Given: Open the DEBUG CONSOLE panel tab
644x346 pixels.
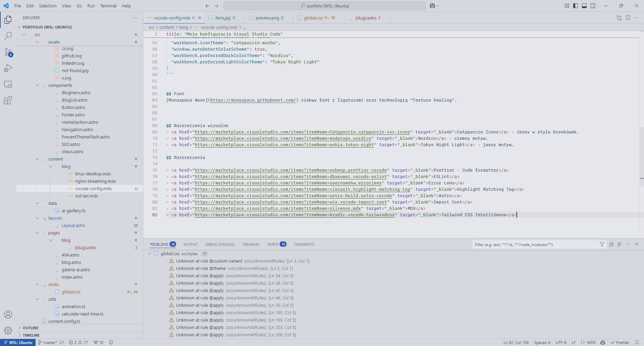Looking at the screenshot, I should point(220,244).
